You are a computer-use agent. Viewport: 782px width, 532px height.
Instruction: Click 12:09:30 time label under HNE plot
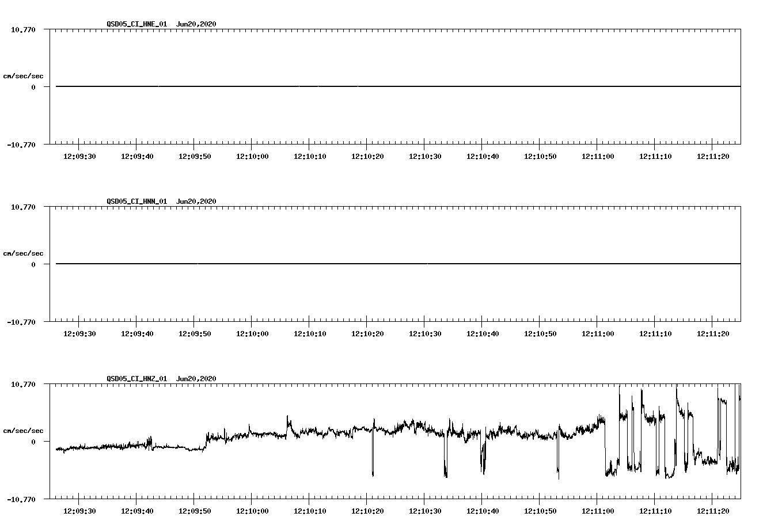click(79, 157)
